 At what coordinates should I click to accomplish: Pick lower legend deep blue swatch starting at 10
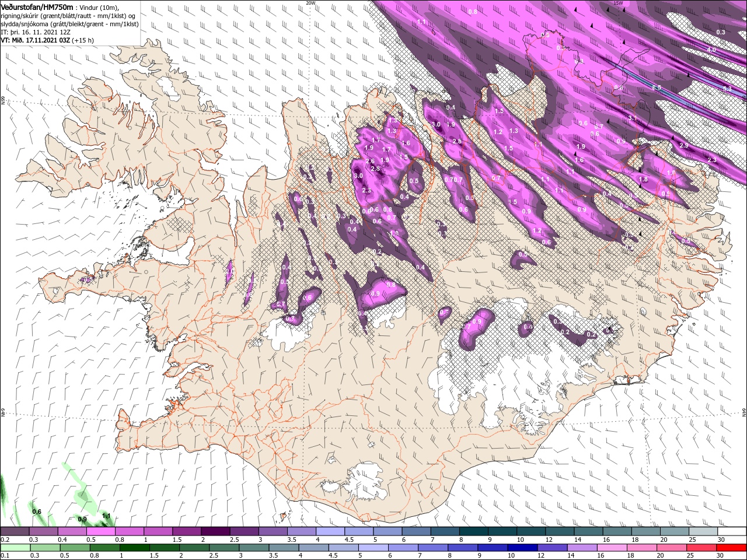(521, 547)
